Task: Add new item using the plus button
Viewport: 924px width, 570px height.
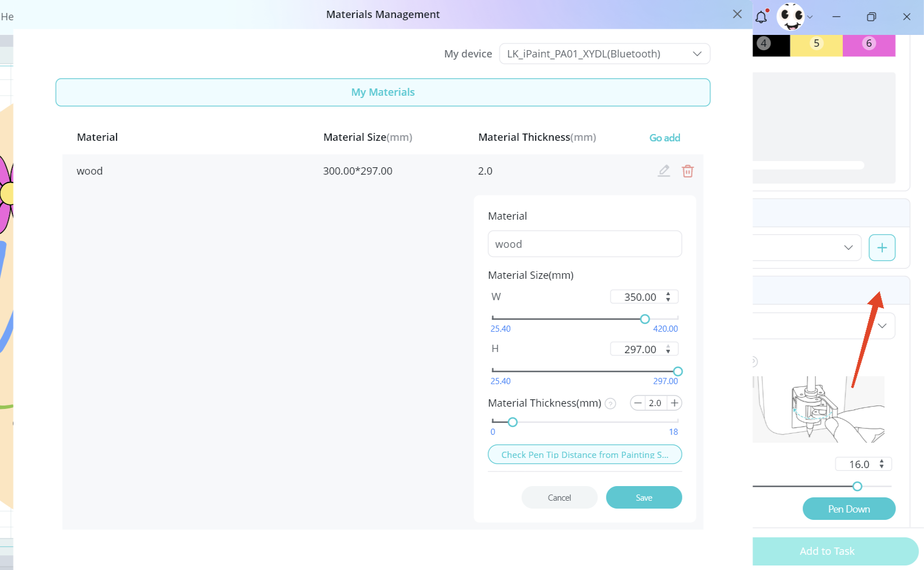Action: click(882, 247)
